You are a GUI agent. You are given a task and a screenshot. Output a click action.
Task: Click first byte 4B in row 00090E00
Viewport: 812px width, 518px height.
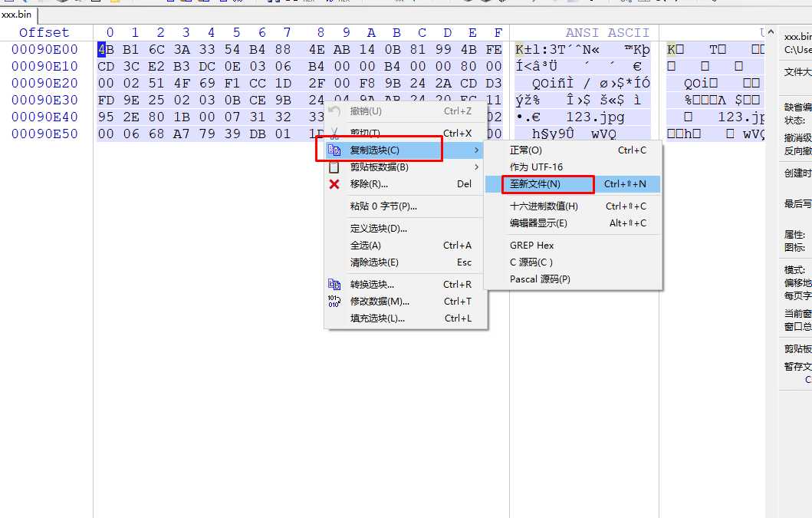[106, 50]
